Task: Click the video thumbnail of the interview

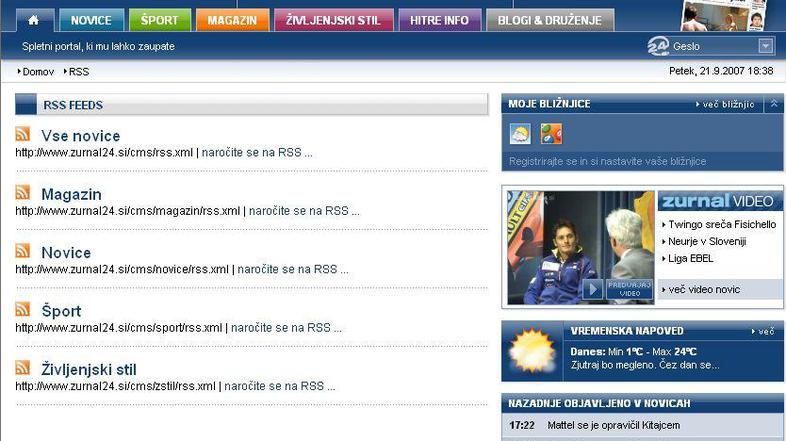Action: [x=580, y=248]
